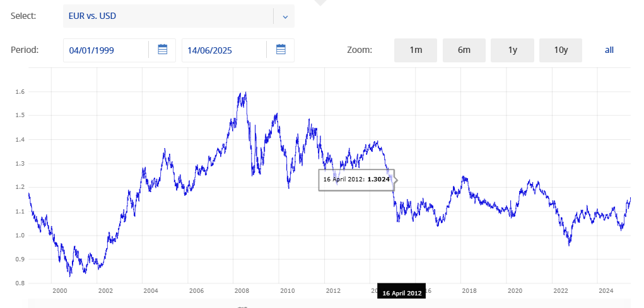Click the 2018 label on the time axis
The image size is (644, 308).
[x=469, y=291]
